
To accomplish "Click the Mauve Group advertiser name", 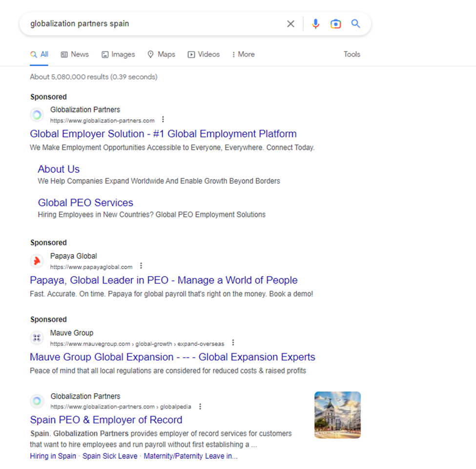I will 72,333.
